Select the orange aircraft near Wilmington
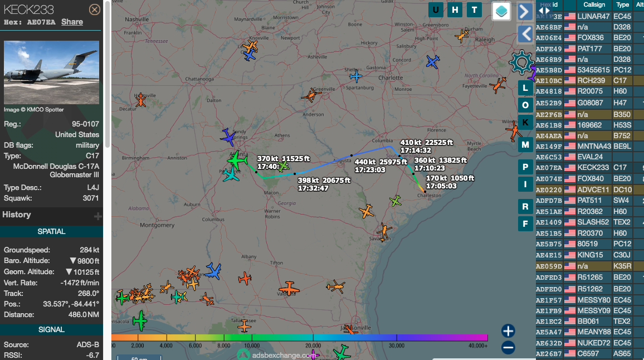644x360 pixels. [x=514, y=132]
